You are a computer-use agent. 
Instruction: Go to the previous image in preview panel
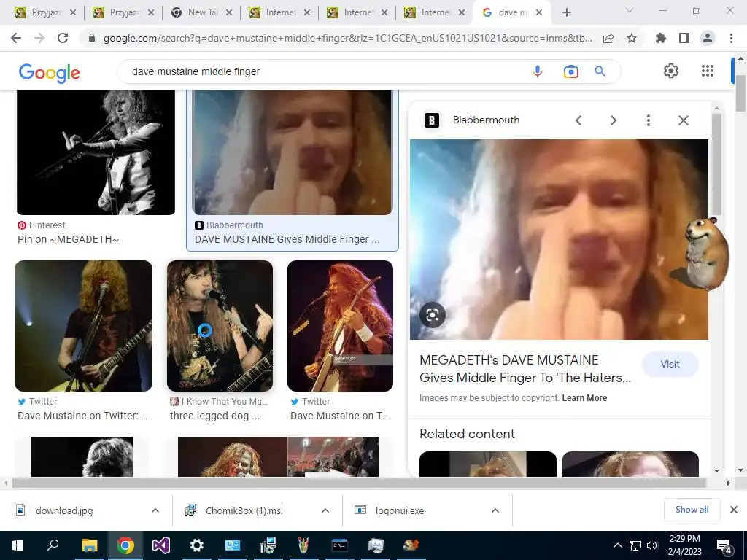(578, 120)
